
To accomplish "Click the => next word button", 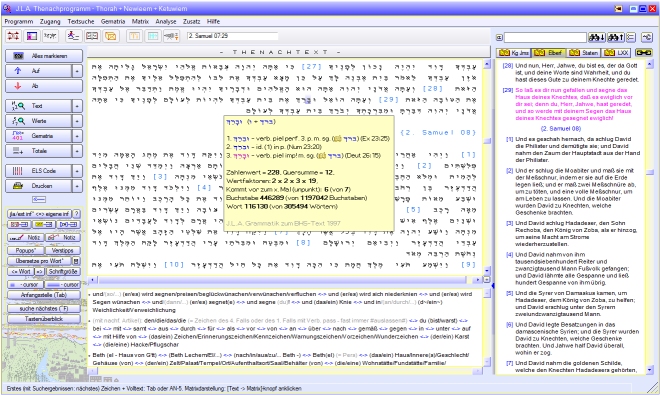I will (39, 272).
